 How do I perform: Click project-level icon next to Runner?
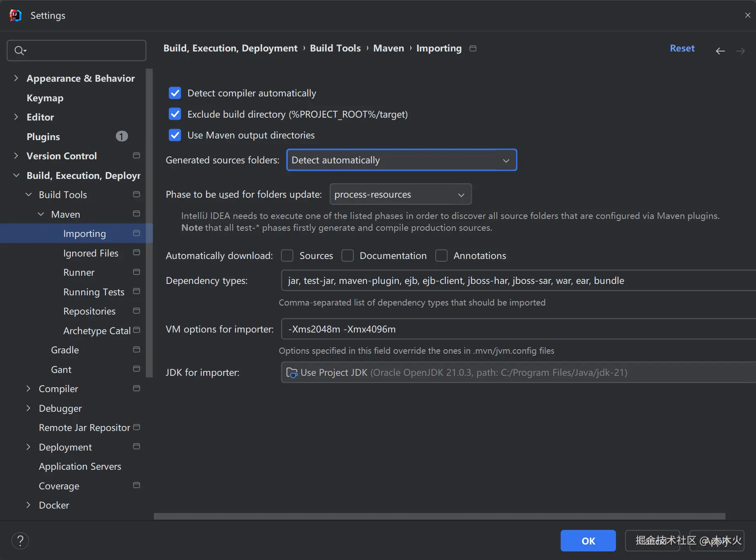pos(136,272)
